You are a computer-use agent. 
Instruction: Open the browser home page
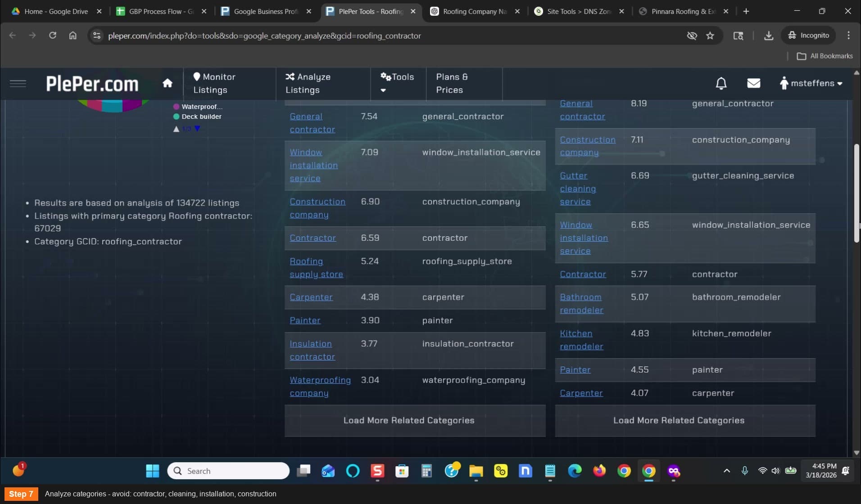(x=73, y=35)
